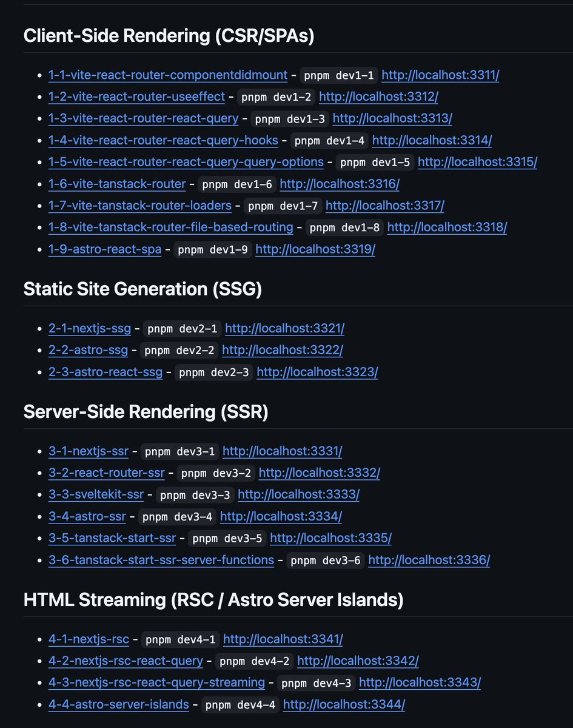Open the 4-2-nextjs-rsc-react-query link

click(126, 661)
